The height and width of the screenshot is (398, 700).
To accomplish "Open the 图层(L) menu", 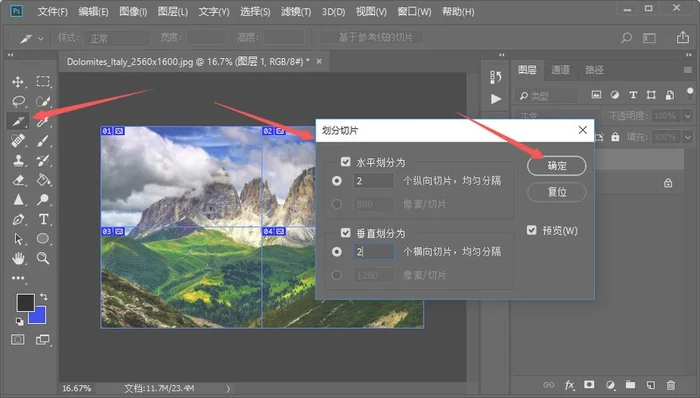I will pyautogui.click(x=173, y=12).
